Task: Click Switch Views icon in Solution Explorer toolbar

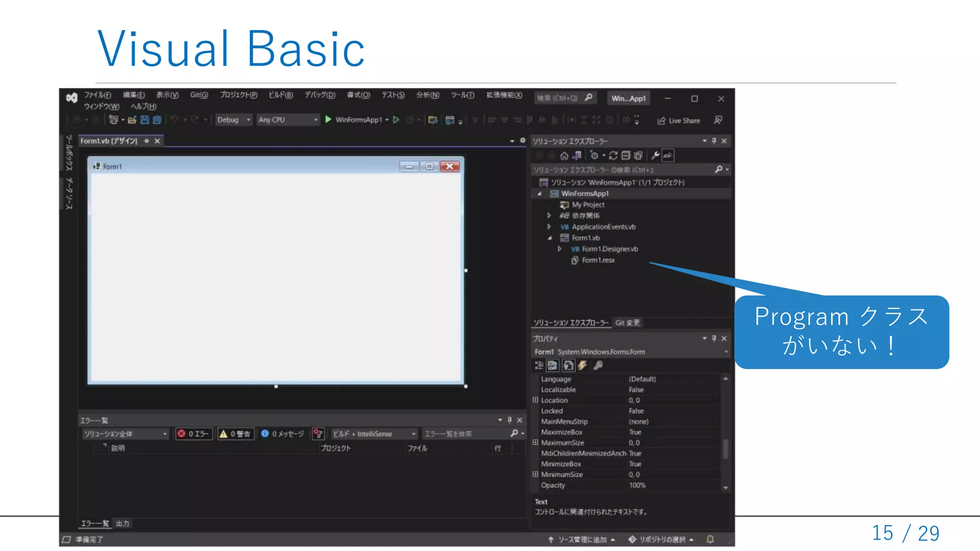Action: pos(577,155)
